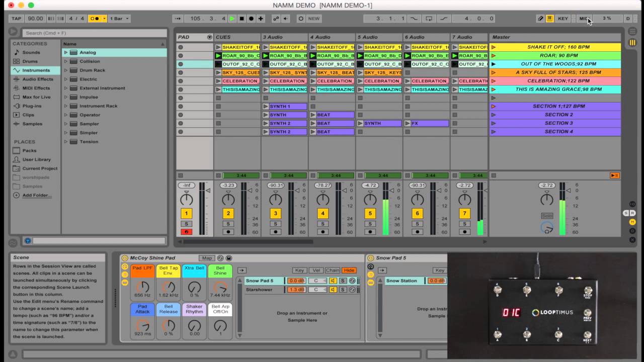Open PAD track header dropdown arrow
This screenshot has width=644, height=362.
[210, 37]
